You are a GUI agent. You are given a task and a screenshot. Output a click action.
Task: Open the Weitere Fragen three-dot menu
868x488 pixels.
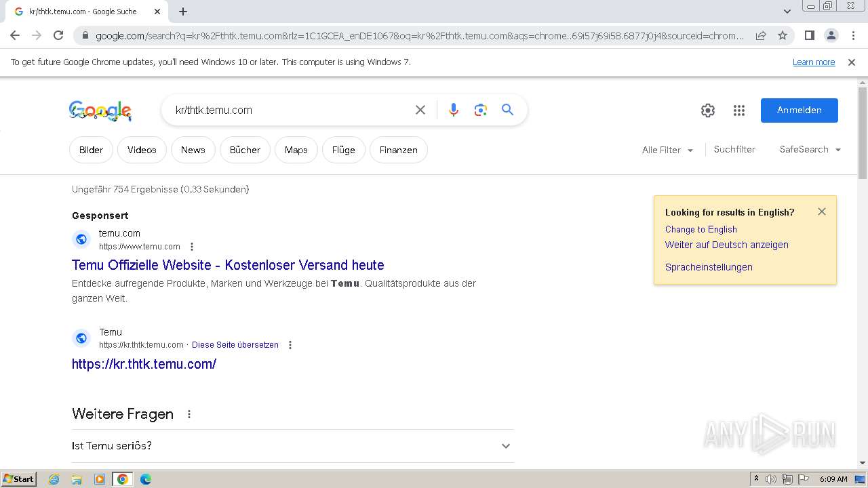click(x=189, y=414)
